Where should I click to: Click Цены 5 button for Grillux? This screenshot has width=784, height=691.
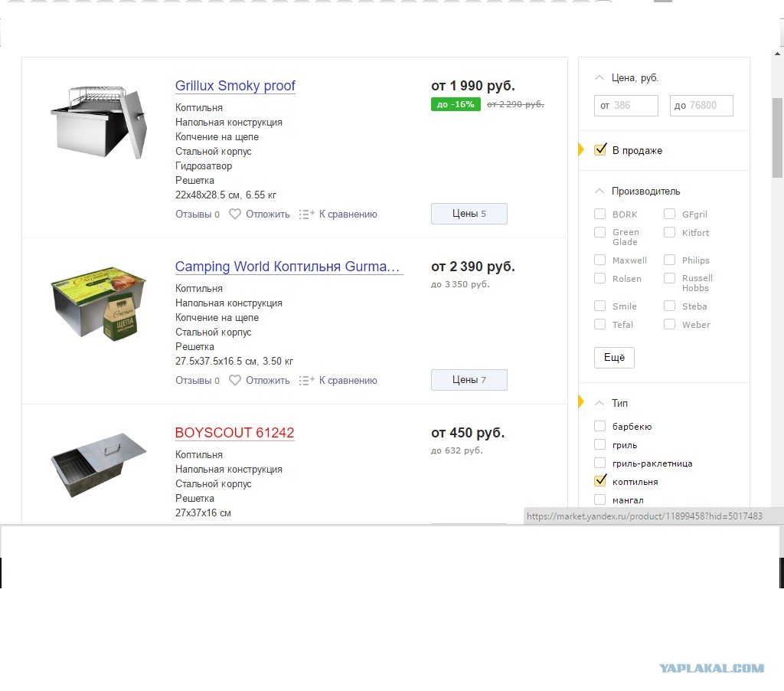pos(469,214)
